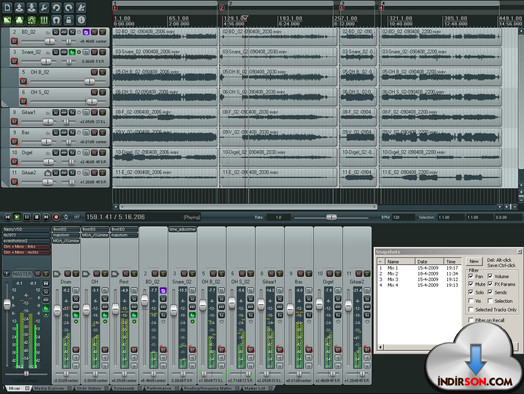Mute the OH B_02 track in track panel
Viewport: 524px width, 394px height.
[95, 72]
